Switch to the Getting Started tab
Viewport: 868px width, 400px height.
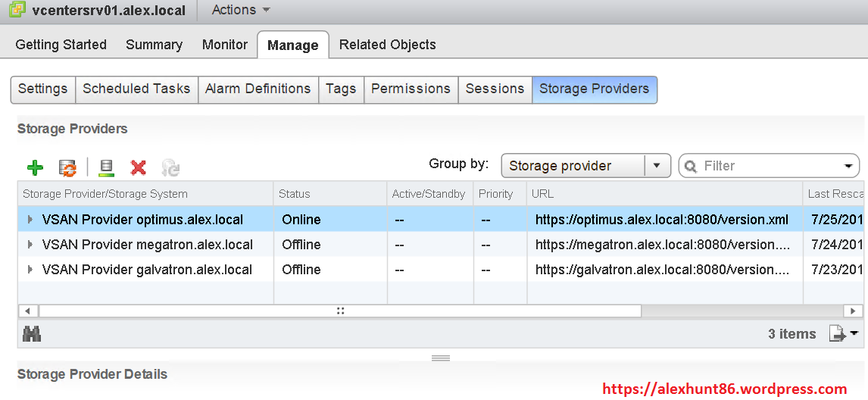point(61,45)
